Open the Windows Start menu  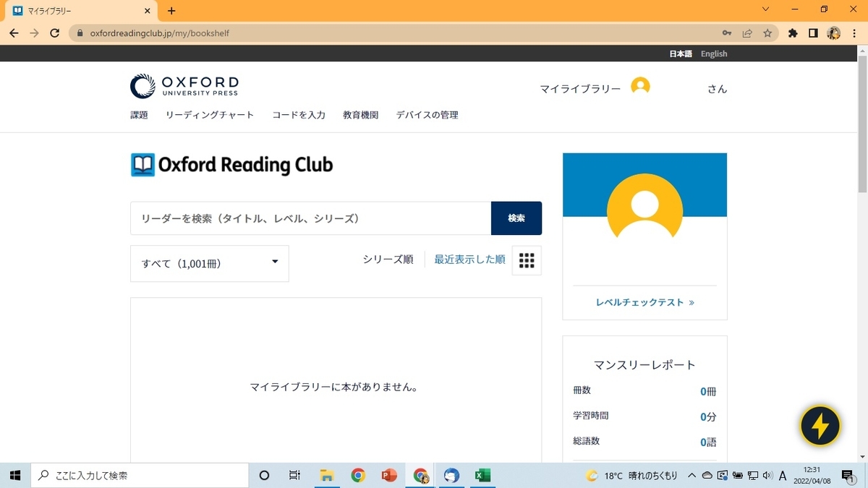tap(15, 475)
